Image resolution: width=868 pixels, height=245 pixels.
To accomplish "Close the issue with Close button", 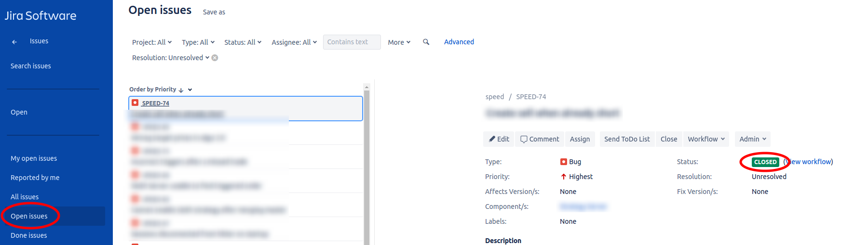I will tap(669, 139).
